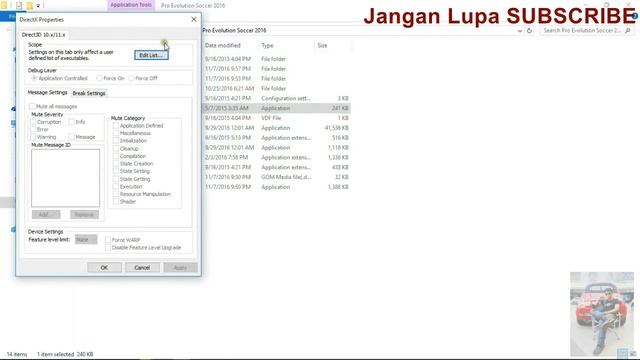Image resolution: width=640 pixels, height=360 pixels.
Task: Click the Explorer help question mark icon
Action: (x=635, y=16)
